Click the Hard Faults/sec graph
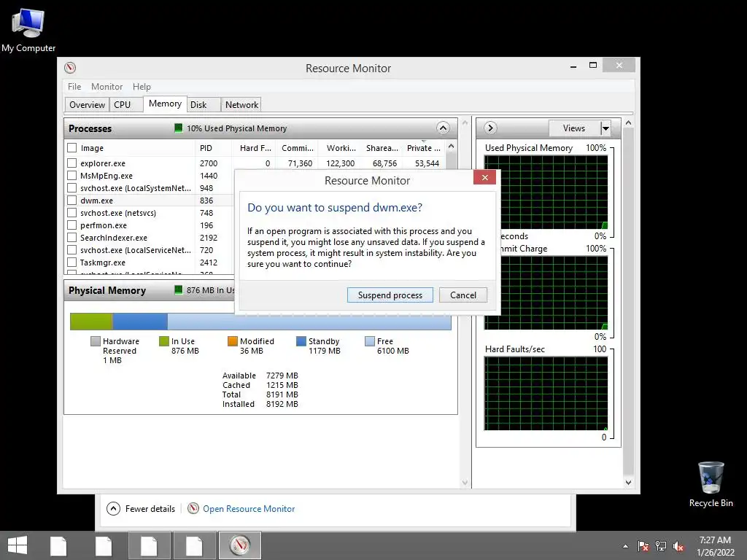Image resolution: width=747 pixels, height=560 pixels. point(546,393)
